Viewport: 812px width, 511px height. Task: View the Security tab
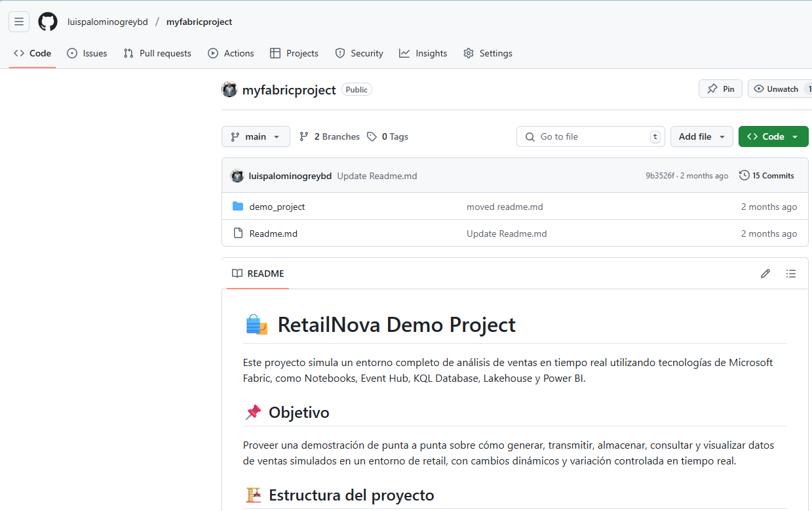pos(359,53)
